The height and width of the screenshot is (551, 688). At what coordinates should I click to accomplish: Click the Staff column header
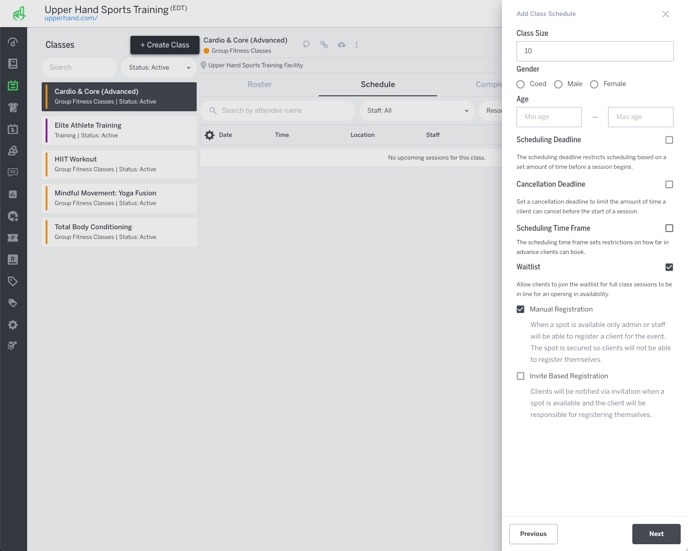(x=433, y=135)
